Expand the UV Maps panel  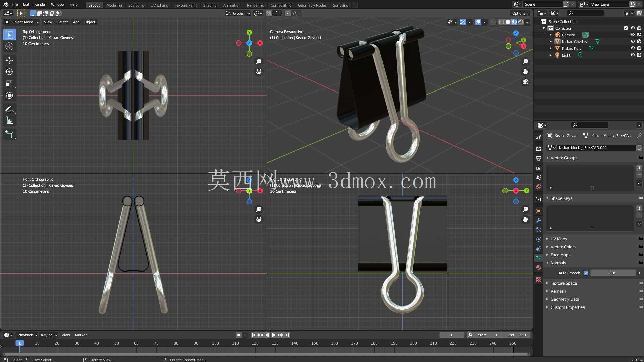coord(559,239)
